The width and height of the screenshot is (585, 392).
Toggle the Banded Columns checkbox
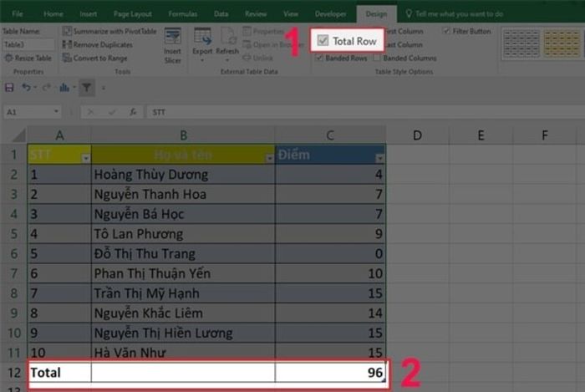(x=376, y=58)
